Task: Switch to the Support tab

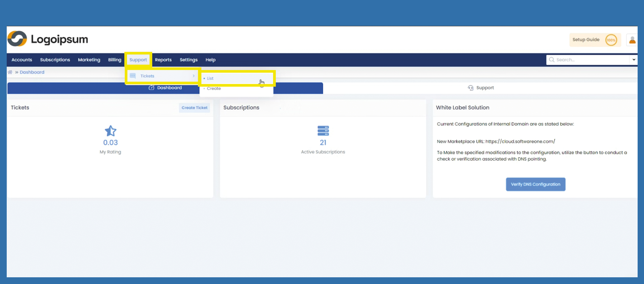Action: pyautogui.click(x=480, y=88)
